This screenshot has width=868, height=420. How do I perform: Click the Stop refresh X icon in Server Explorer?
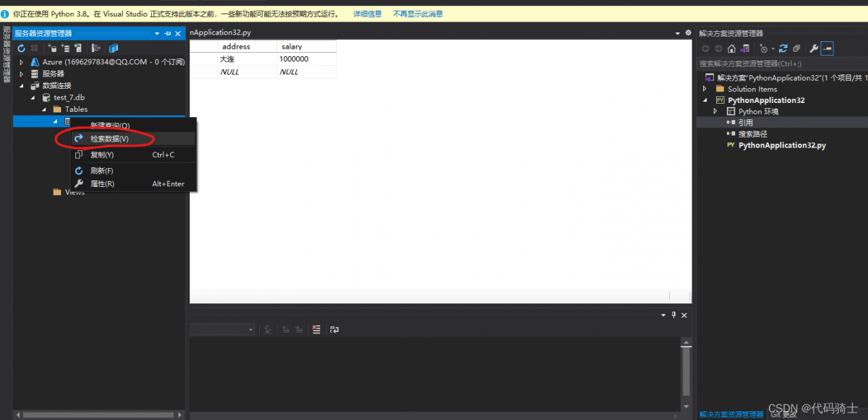click(35, 48)
